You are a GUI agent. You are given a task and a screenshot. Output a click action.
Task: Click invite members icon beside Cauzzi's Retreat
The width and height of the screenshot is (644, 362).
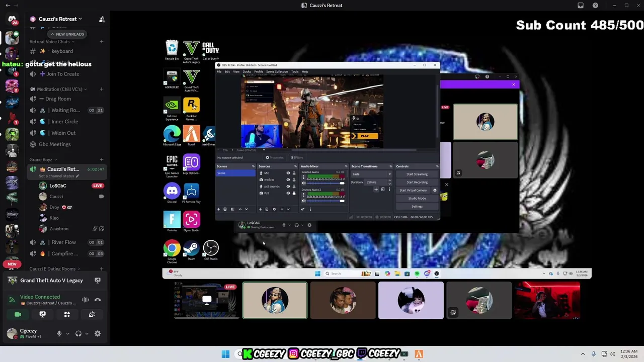click(x=102, y=19)
